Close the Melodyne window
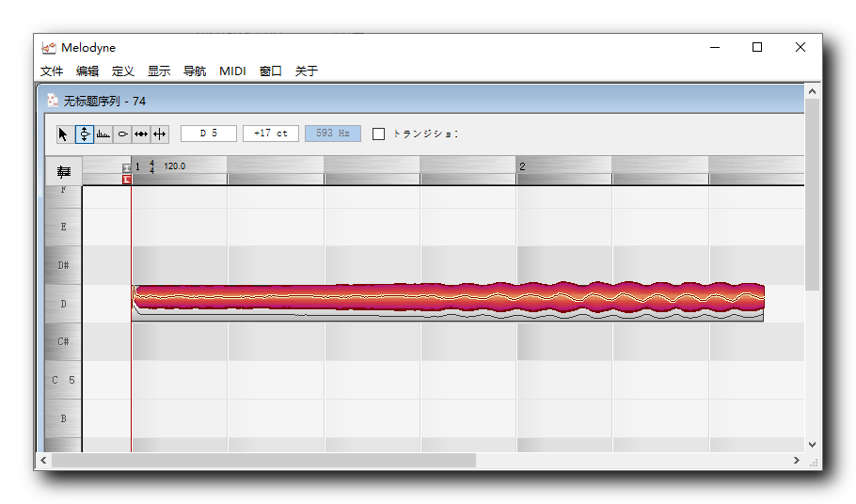 point(801,47)
